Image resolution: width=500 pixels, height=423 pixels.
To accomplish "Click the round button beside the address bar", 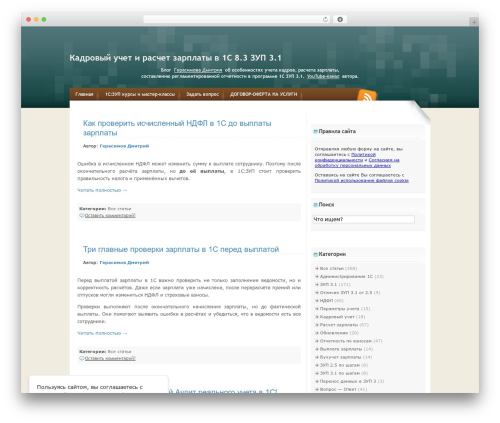I will (x=340, y=20).
